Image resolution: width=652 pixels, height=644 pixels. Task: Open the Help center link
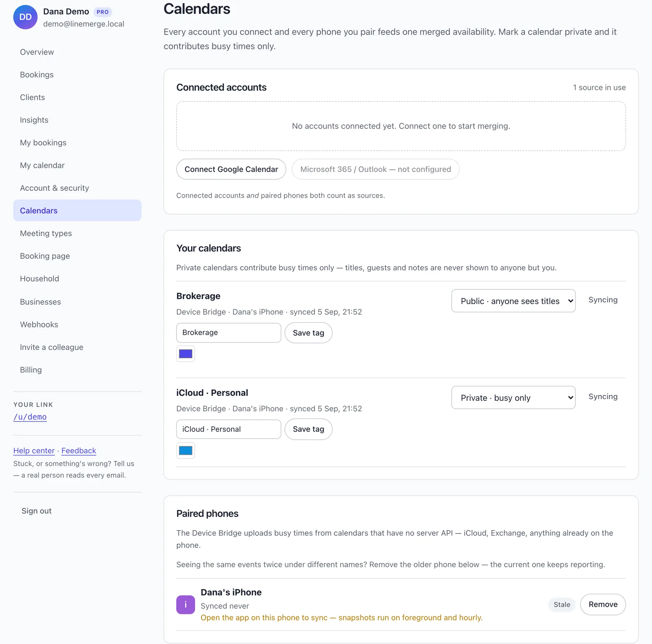34,450
